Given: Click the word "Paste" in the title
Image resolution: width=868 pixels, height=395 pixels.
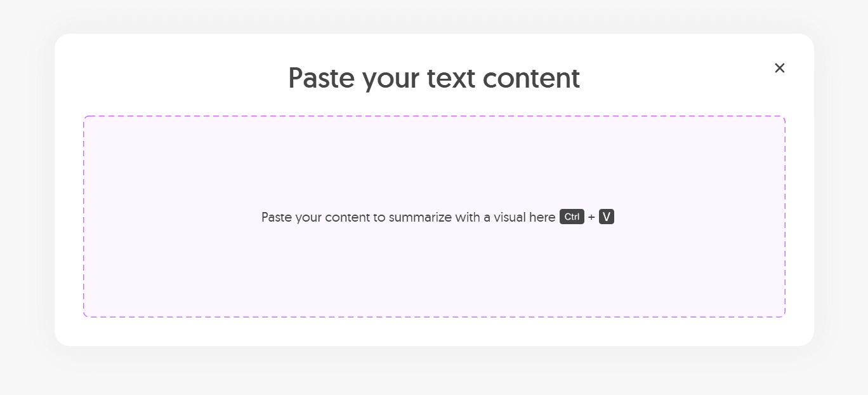Looking at the screenshot, I should click(x=322, y=78).
